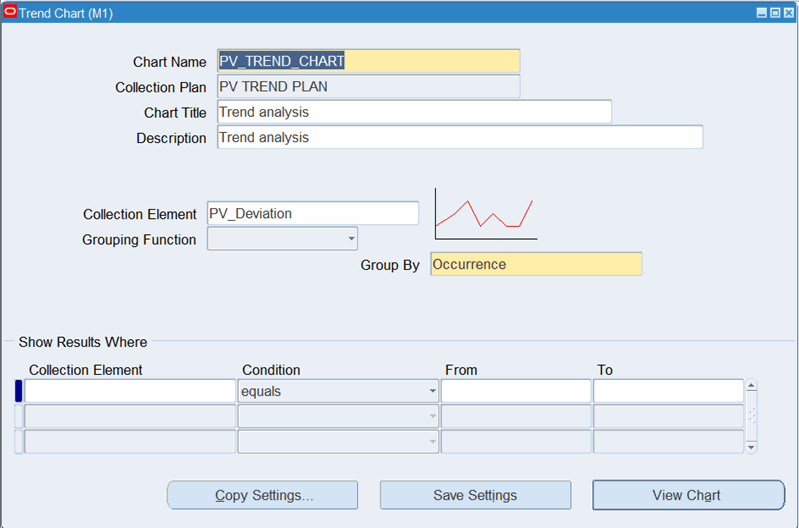
Task: Click first row To field
Action: point(668,391)
